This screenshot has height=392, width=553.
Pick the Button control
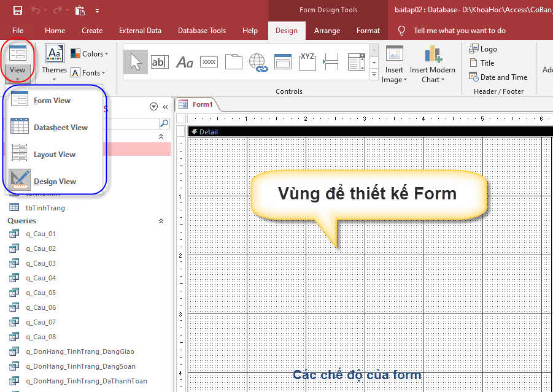coord(209,62)
